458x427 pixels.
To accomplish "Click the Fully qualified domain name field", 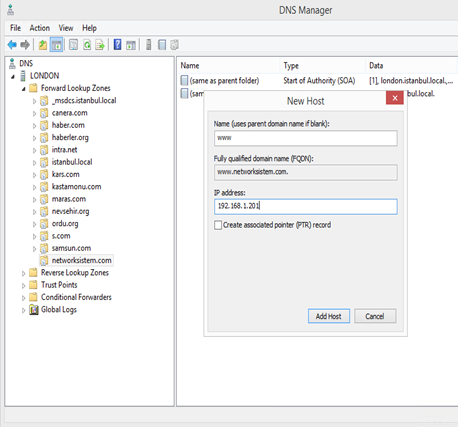I will pyautogui.click(x=306, y=172).
